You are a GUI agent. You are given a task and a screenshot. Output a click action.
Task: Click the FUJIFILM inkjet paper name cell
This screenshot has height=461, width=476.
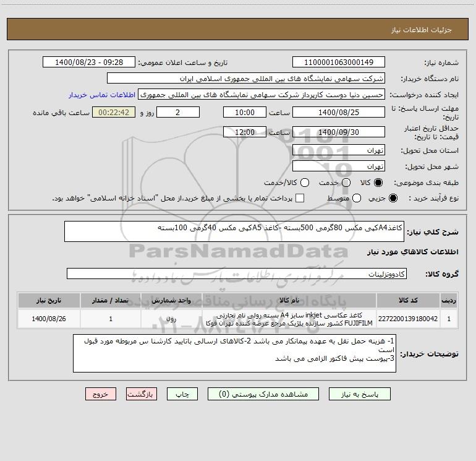pyautogui.click(x=289, y=319)
